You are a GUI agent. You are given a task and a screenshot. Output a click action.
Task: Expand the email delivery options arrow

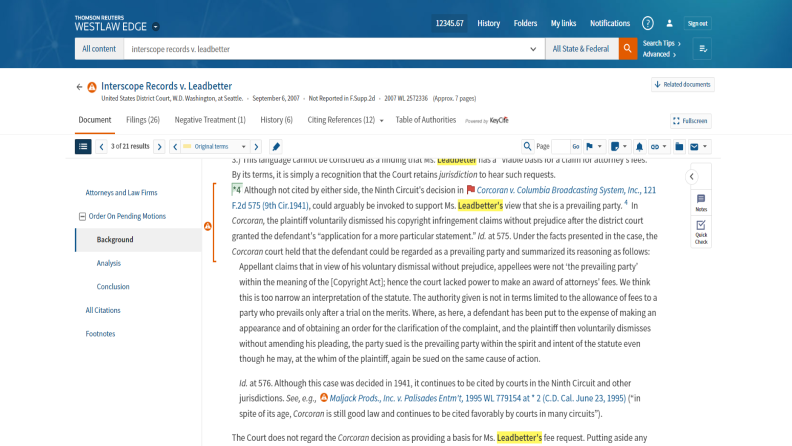click(x=705, y=146)
